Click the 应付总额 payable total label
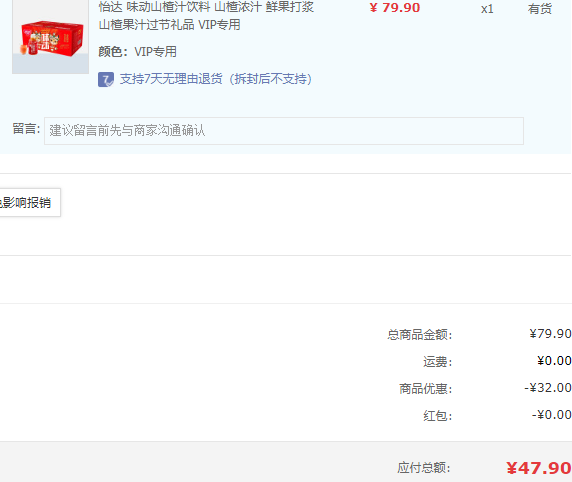This screenshot has height=482, width=572. [424, 468]
